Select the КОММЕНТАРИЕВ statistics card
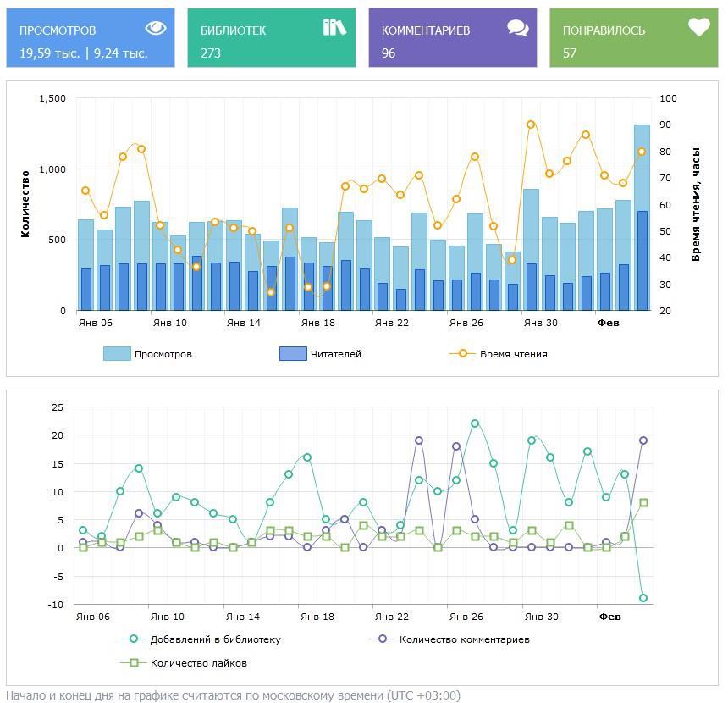The width and height of the screenshot is (728, 703). pyautogui.click(x=452, y=38)
